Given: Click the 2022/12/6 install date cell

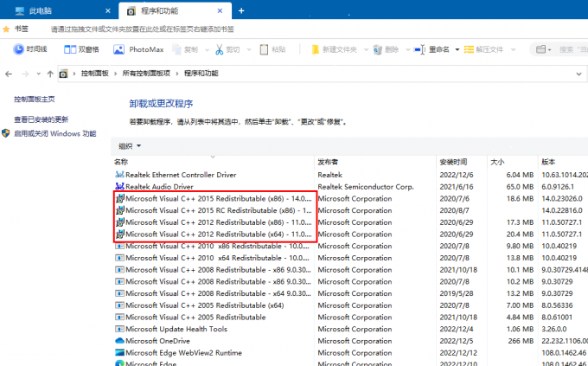Looking at the screenshot, I should click(x=457, y=175).
